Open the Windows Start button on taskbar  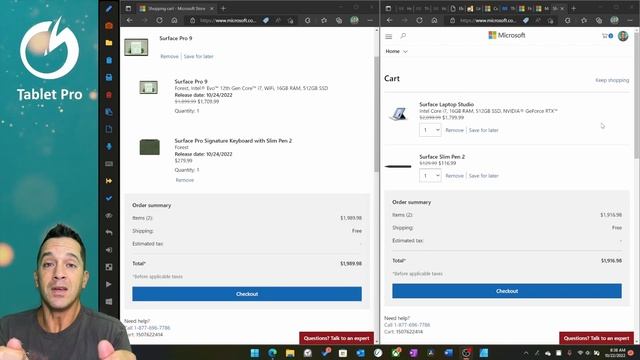255,353
